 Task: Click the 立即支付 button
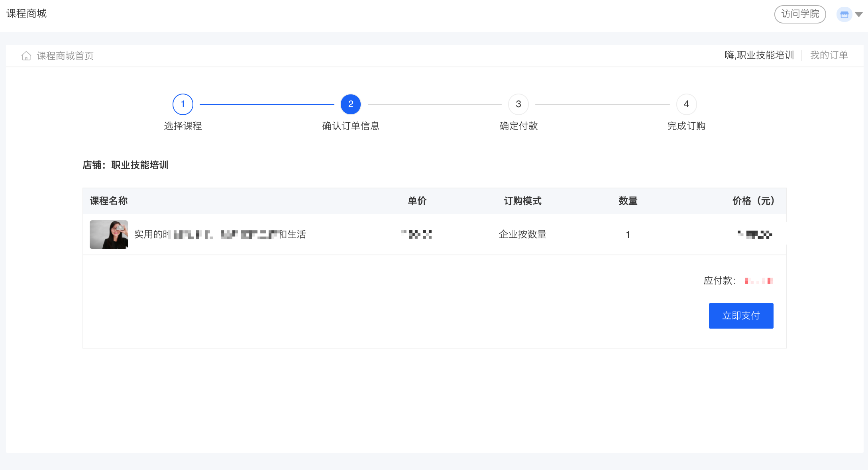741,316
